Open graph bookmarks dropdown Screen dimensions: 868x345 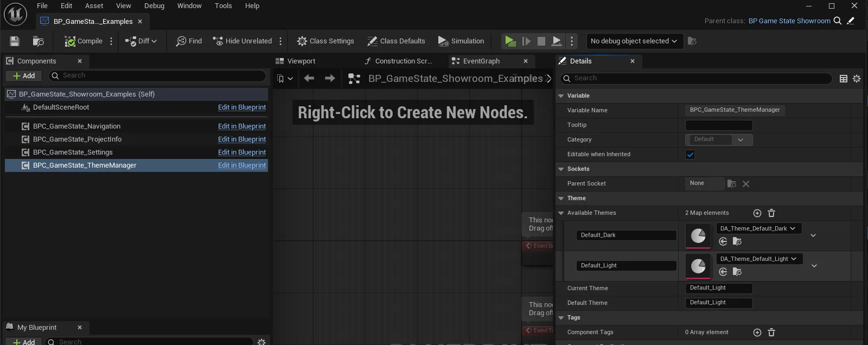(285, 79)
